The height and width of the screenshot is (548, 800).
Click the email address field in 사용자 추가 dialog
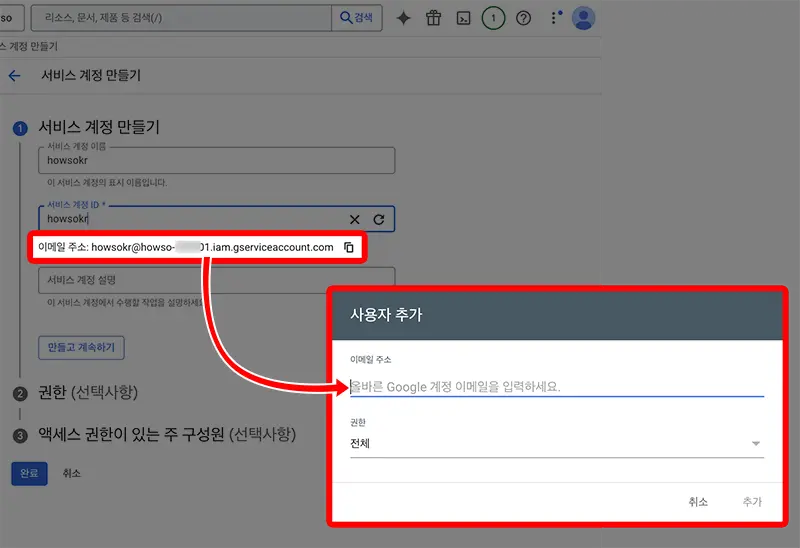click(557, 387)
